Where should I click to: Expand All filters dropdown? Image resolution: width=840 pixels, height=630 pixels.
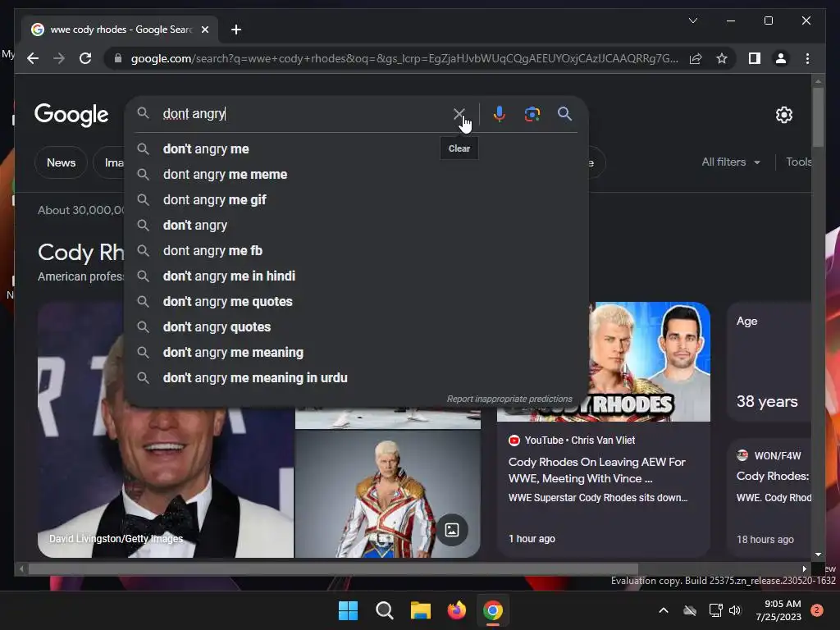[x=731, y=162]
